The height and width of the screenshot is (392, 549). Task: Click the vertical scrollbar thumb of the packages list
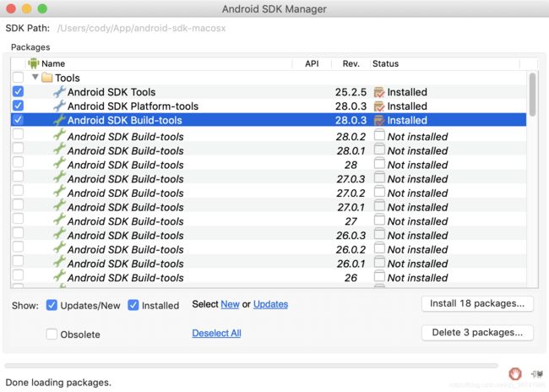(532, 95)
